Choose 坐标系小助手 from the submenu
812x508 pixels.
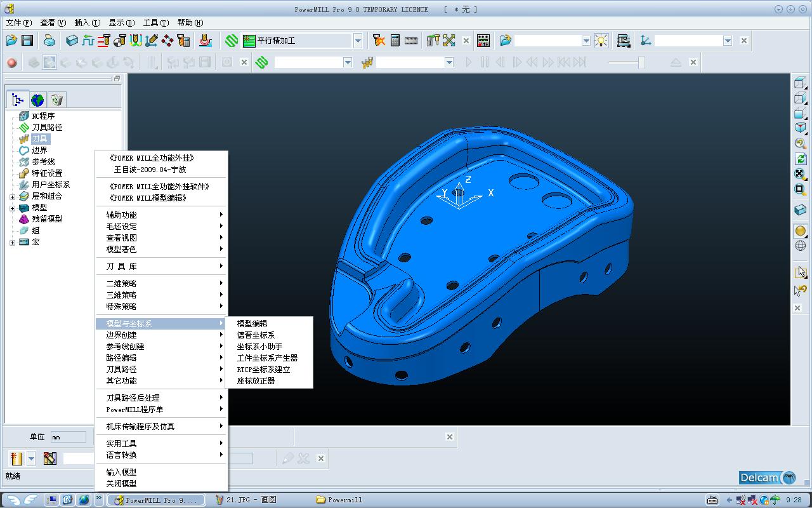(269, 347)
